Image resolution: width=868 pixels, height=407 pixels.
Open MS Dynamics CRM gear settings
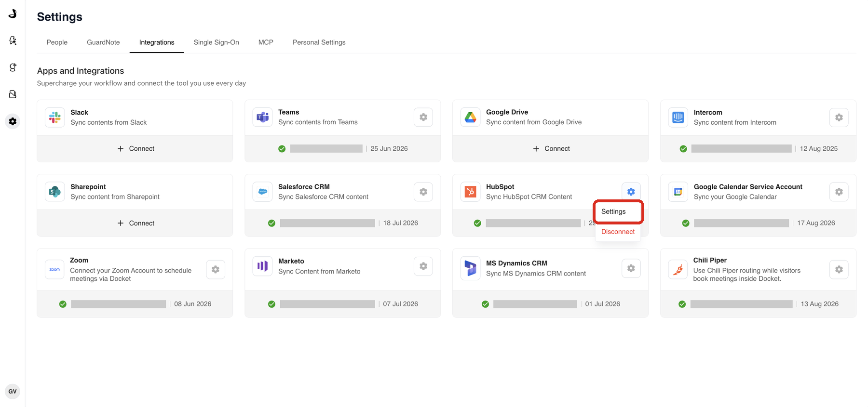click(x=631, y=268)
